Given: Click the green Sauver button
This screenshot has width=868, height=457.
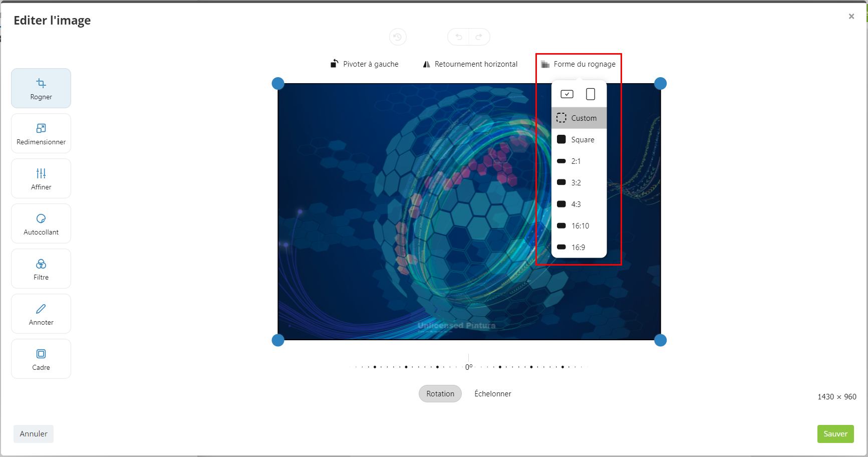Looking at the screenshot, I should click(835, 434).
